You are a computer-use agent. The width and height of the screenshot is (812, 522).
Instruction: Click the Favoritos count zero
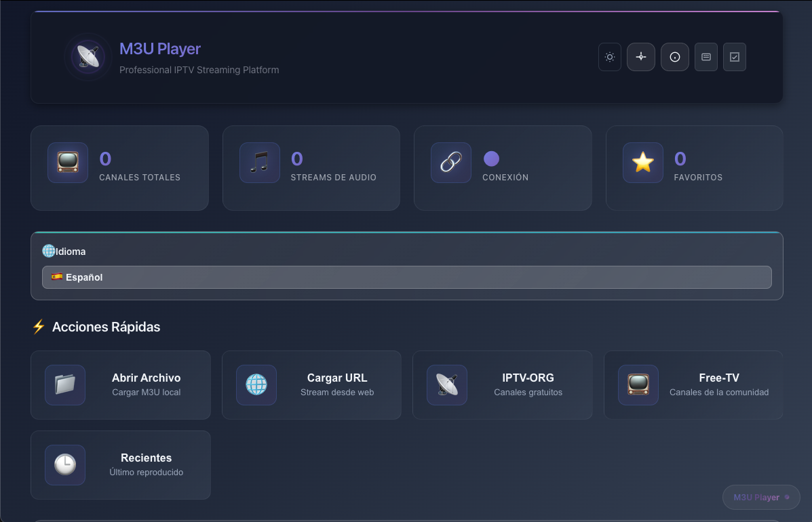(x=680, y=159)
